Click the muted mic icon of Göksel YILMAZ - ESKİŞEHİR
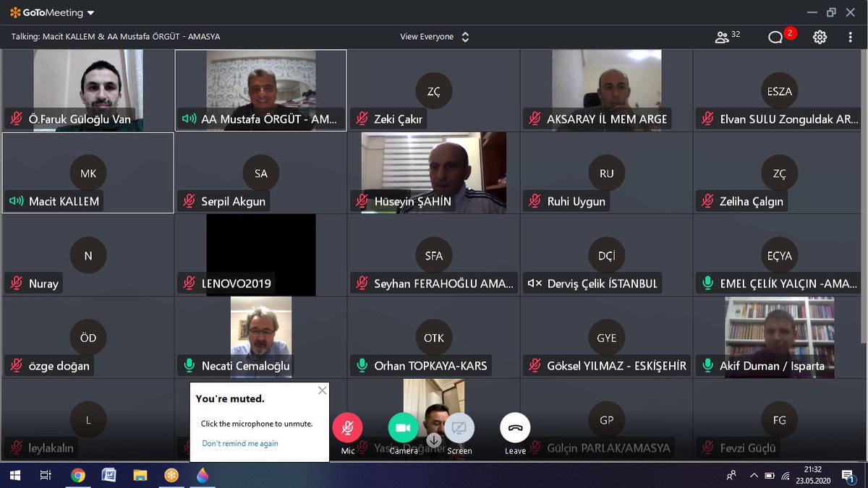 tap(535, 366)
